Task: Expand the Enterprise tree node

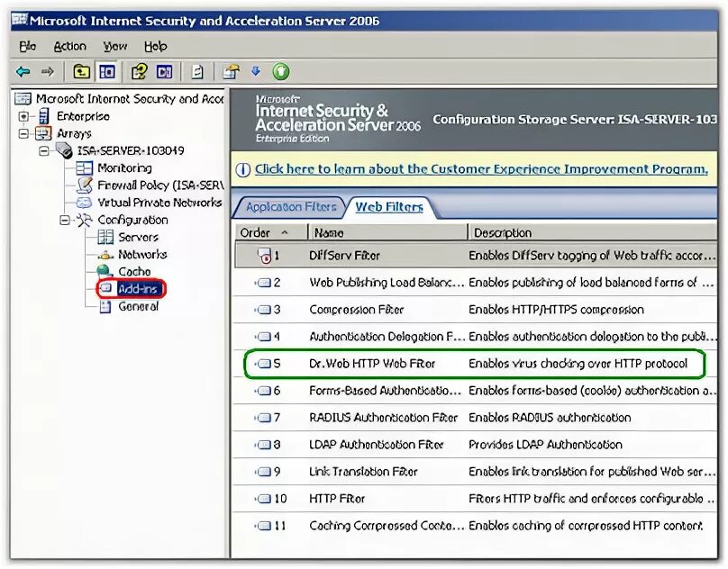Action: 23,116
